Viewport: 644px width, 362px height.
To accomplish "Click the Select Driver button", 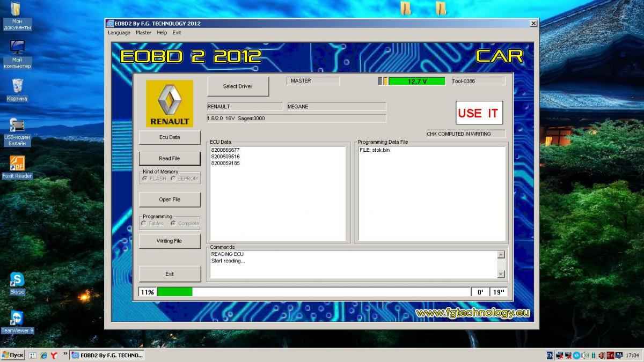I will [238, 86].
